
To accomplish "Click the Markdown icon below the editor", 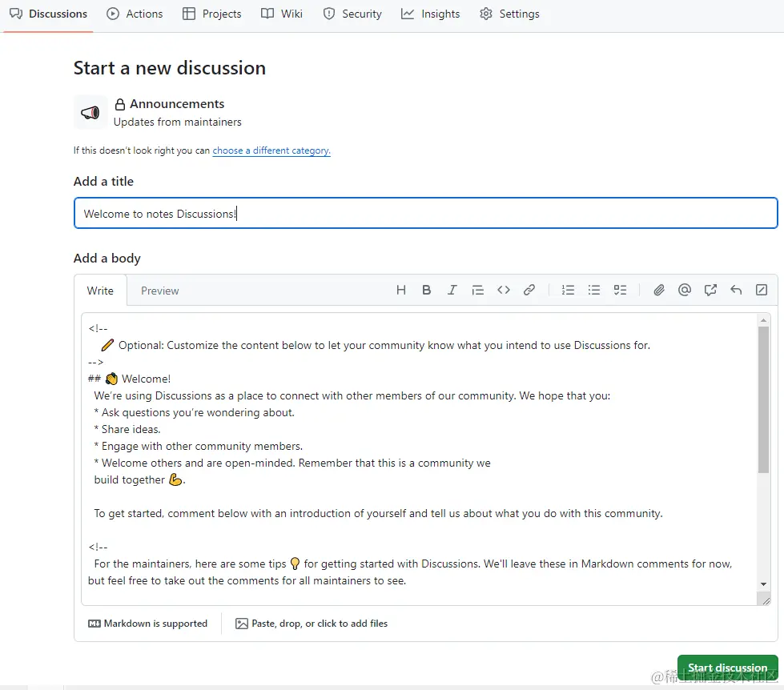I will pos(94,624).
